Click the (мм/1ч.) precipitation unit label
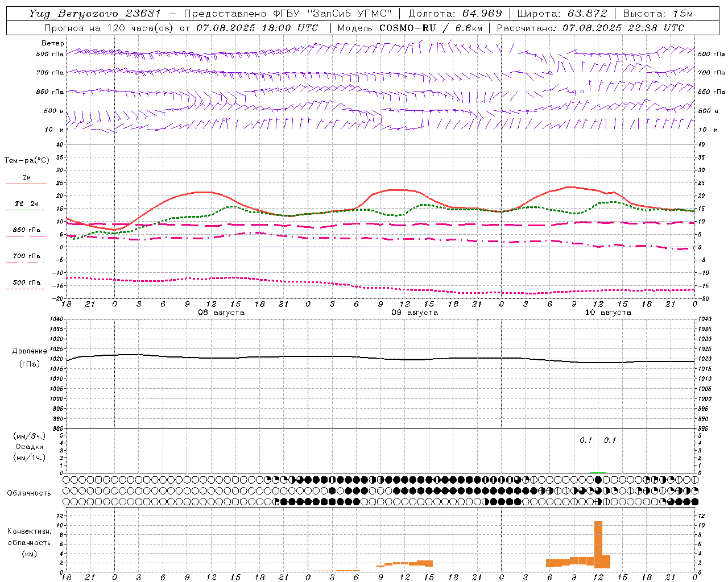 [x=30, y=458]
